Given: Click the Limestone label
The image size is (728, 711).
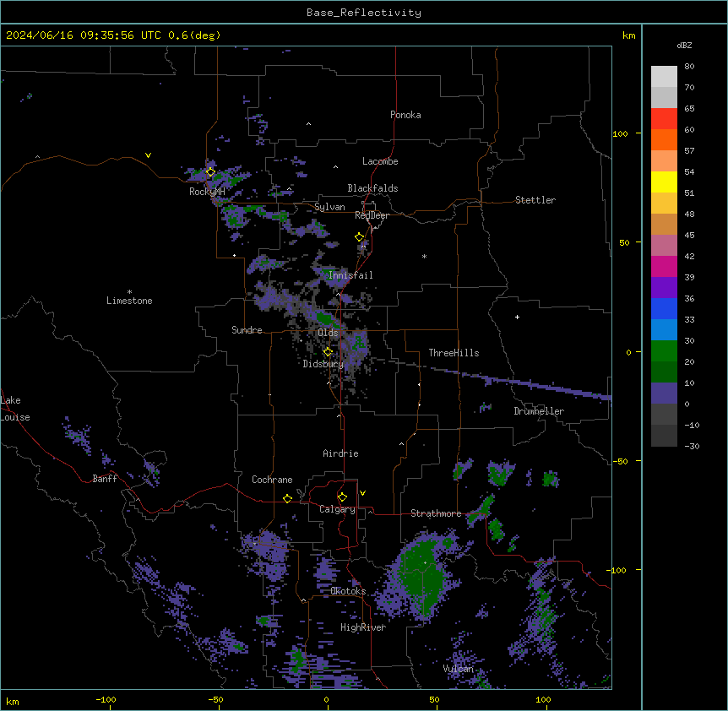Looking at the screenshot, I should 129,301.
